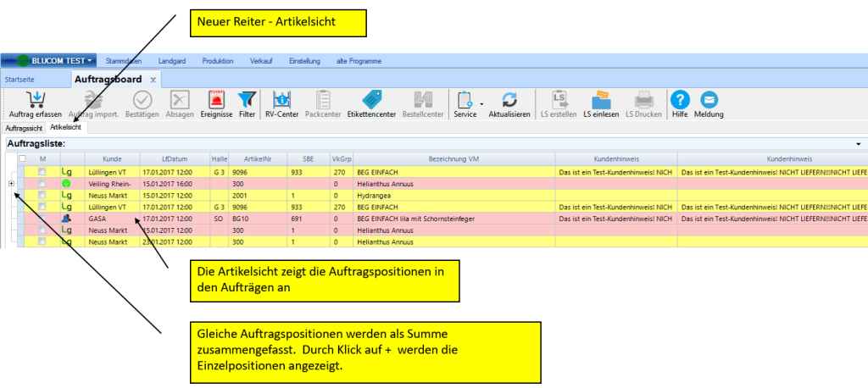This screenshot has width=868, height=388.
Task: Check the first Lüllingen VT row checkbox
Action: tap(42, 171)
